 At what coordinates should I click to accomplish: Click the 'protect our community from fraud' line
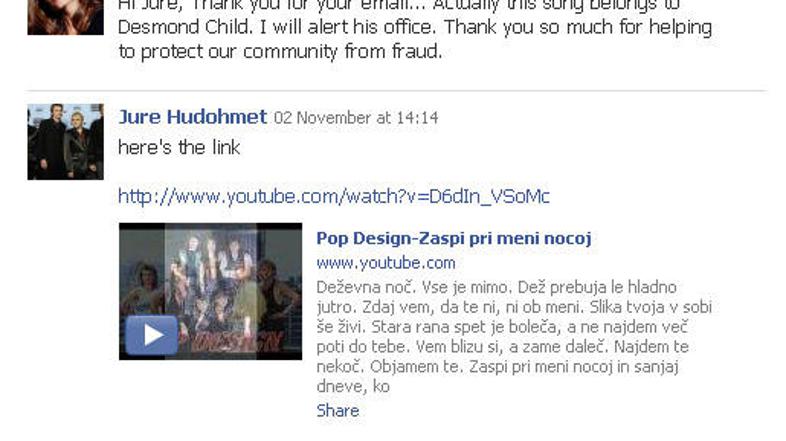(280, 52)
